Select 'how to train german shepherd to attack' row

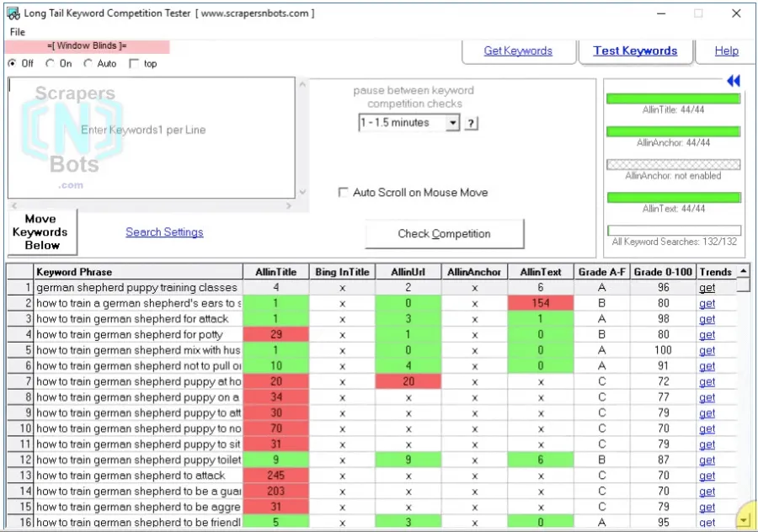click(138, 476)
